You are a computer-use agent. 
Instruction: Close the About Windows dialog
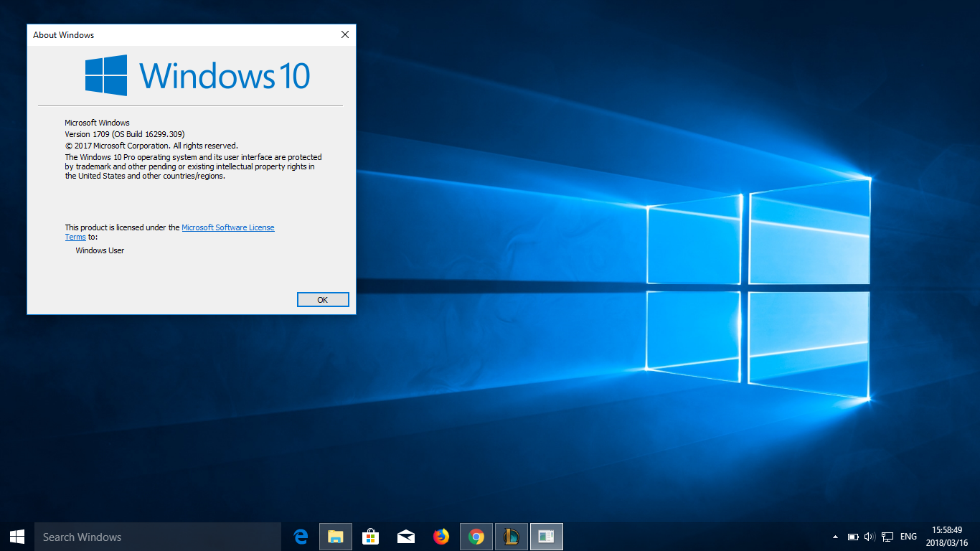[x=345, y=34]
